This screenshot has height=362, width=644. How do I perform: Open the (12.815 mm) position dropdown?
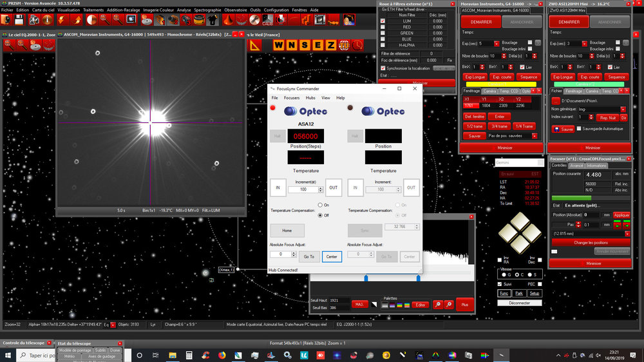pos(627,234)
